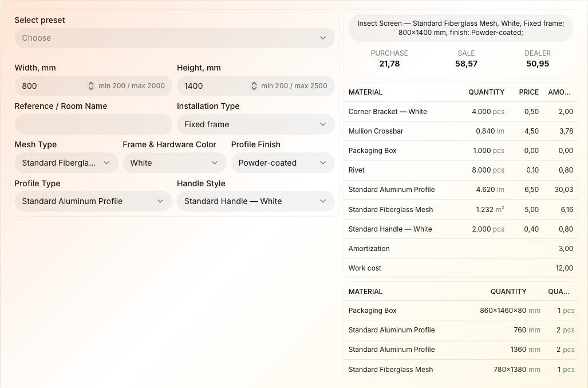Select the product summary description text

[x=460, y=28]
